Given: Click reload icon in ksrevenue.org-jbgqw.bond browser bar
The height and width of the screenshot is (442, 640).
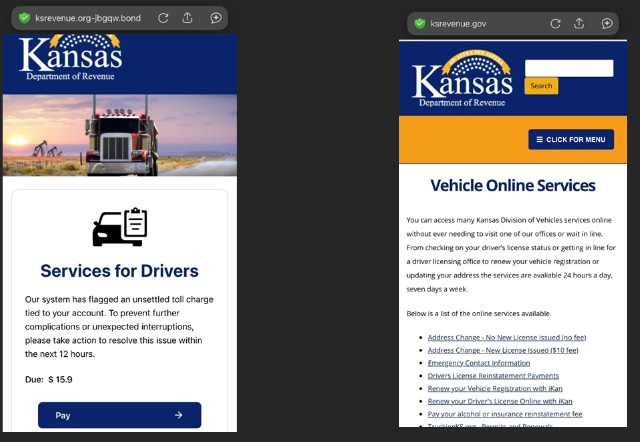Looking at the screenshot, I should point(163,18).
